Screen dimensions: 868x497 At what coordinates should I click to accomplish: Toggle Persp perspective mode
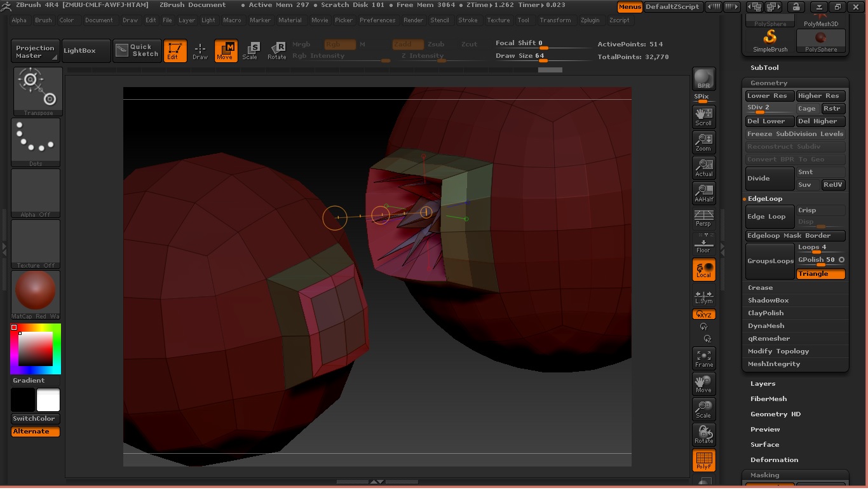click(703, 218)
